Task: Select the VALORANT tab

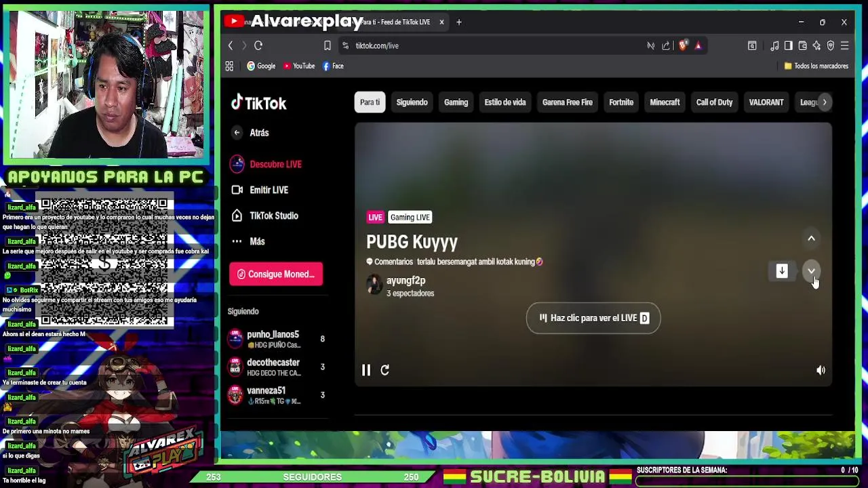Action: click(x=766, y=102)
